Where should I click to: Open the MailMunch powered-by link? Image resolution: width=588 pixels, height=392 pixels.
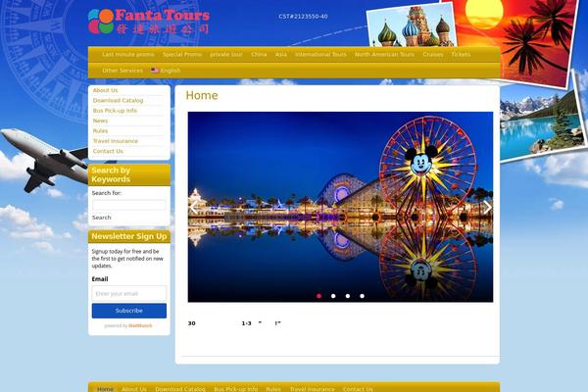pyautogui.click(x=140, y=325)
